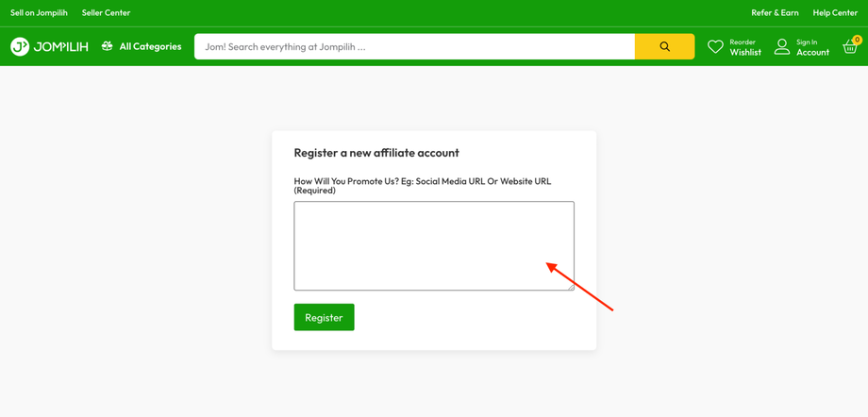Grab the textarea resize handle corner
868x417 pixels.
[x=570, y=286]
